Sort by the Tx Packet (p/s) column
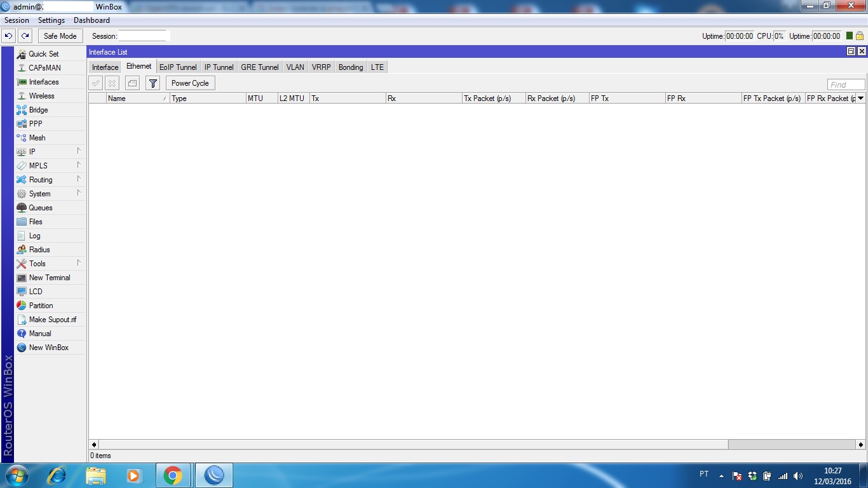This screenshot has width=868, height=488. (494, 98)
